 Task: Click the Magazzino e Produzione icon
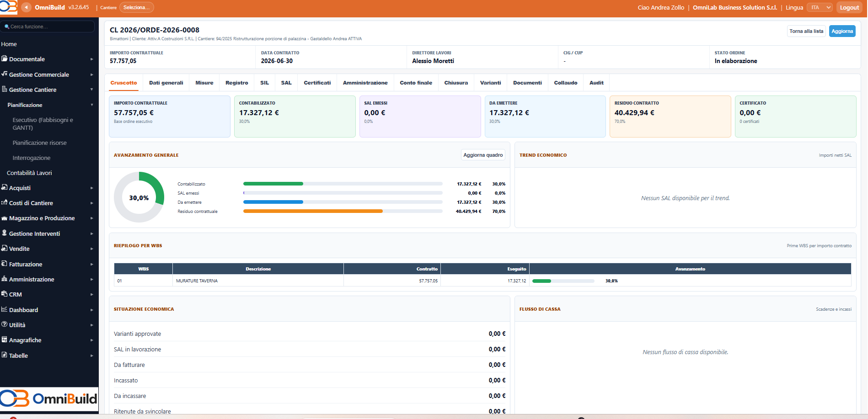[4, 218]
